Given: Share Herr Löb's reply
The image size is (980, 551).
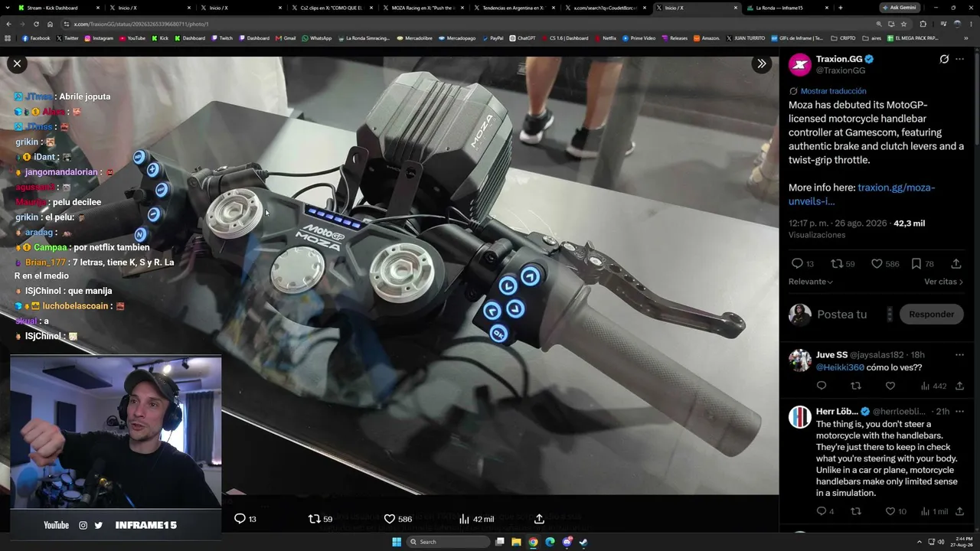Looking at the screenshot, I should coord(959,511).
